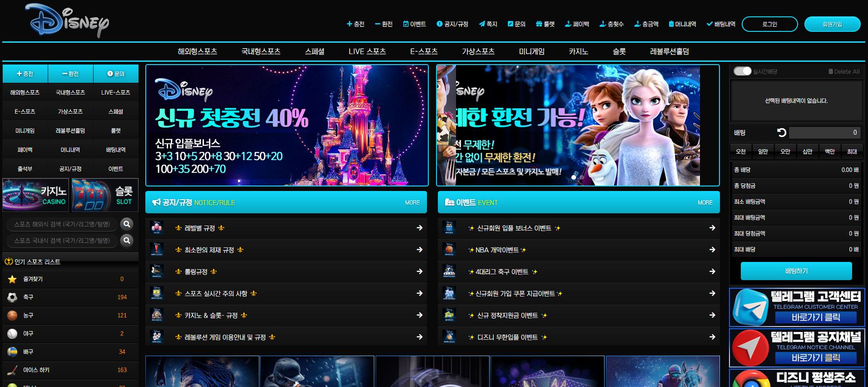Expand MORE in 공지/규정 notice section
The height and width of the screenshot is (387, 868).
click(412, 203)
